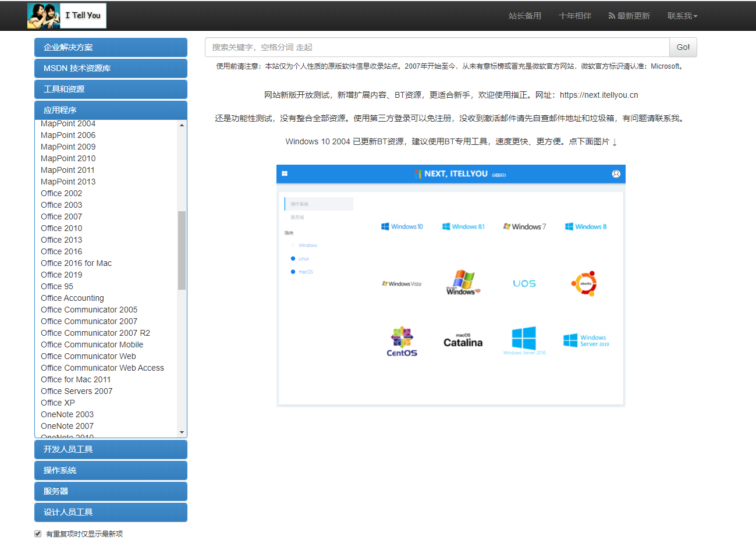Select MapPoint 2011 in the list
Viewport: 756px width, 540px height.
[68, 170]
